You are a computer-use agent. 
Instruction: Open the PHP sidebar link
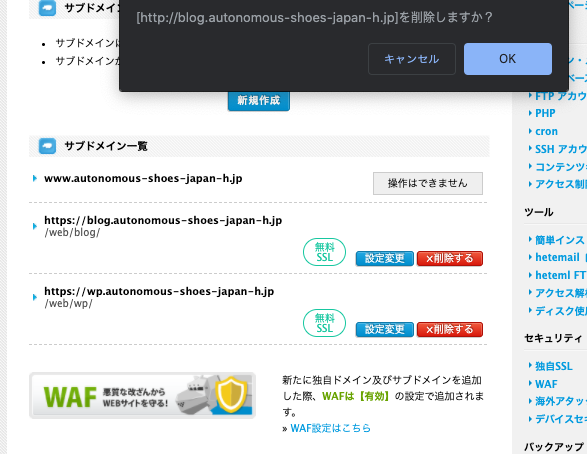[x=545, y=113]
